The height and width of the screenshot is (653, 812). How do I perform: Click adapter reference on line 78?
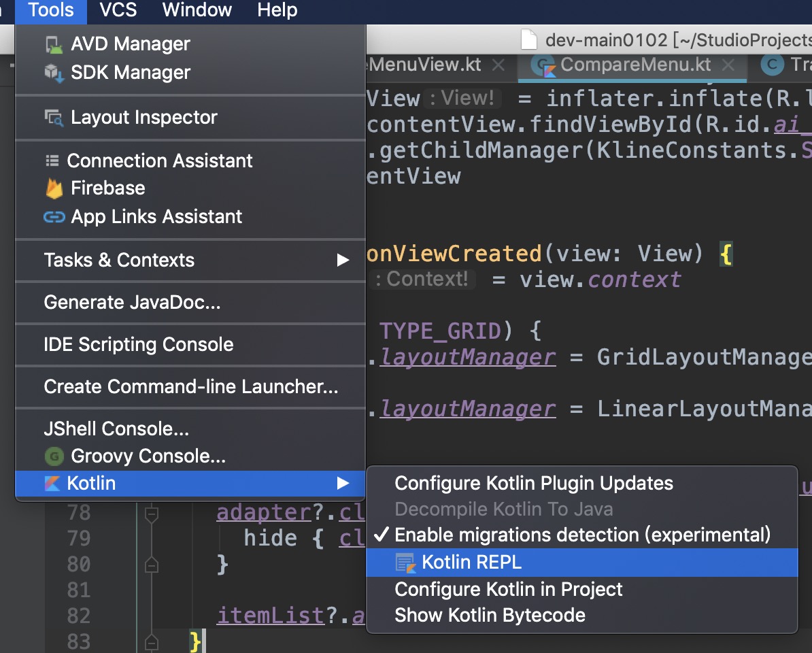point(264,513)
